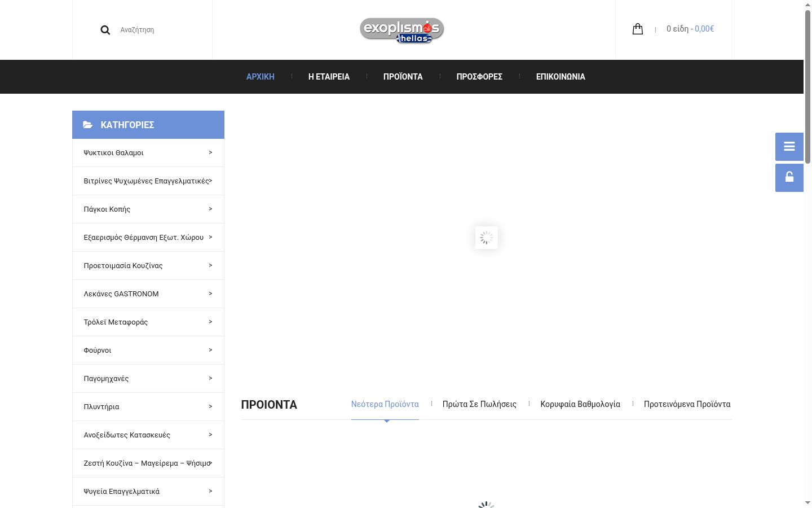The width and height of the screenshot is (812, 508).
Task: Click the ΚΑΤΗΓΟΡΙΕΣ sidebar header
Action: pos(148,125)
